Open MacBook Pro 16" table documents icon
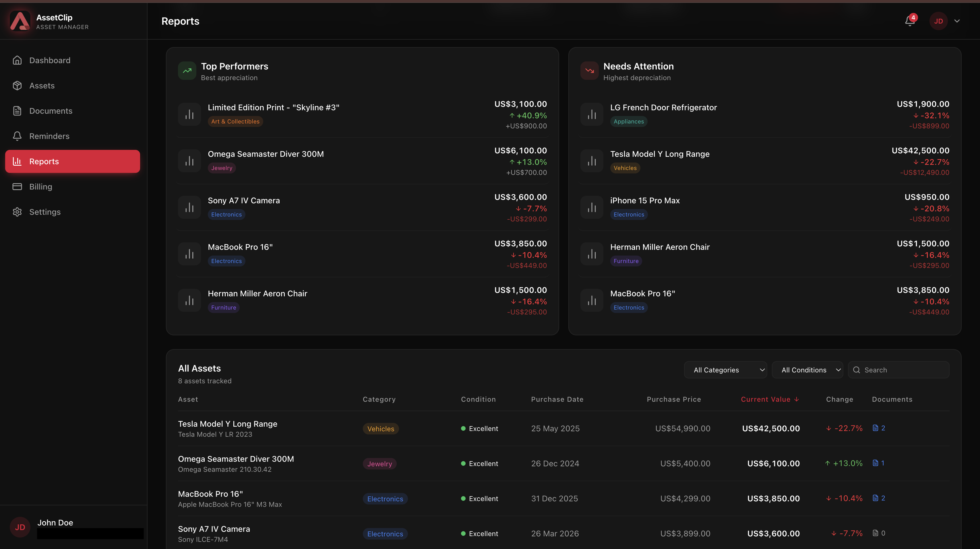The width and height of the screenshot is (980, 549). (878, 498)
